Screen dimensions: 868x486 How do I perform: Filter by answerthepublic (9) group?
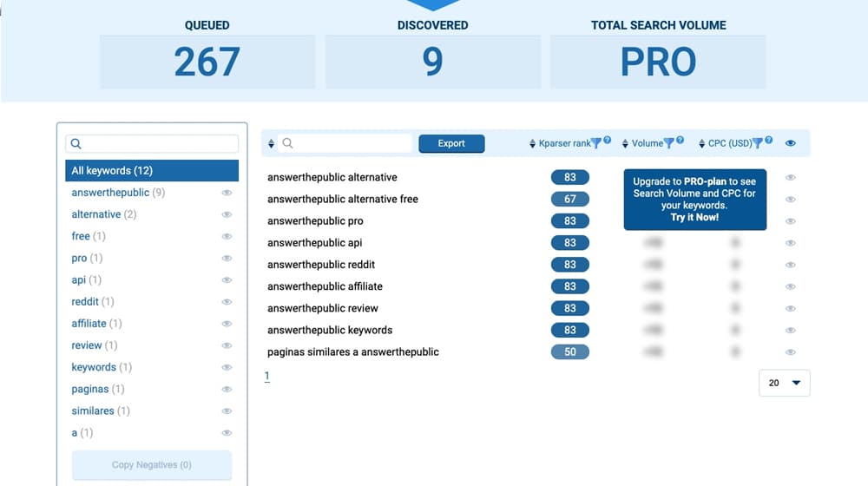[x=118, y=193]
